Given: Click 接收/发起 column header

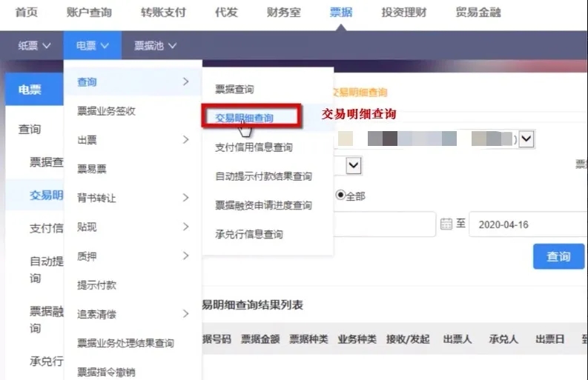Looking at the screenshot, I should click(x=408, y=339).
